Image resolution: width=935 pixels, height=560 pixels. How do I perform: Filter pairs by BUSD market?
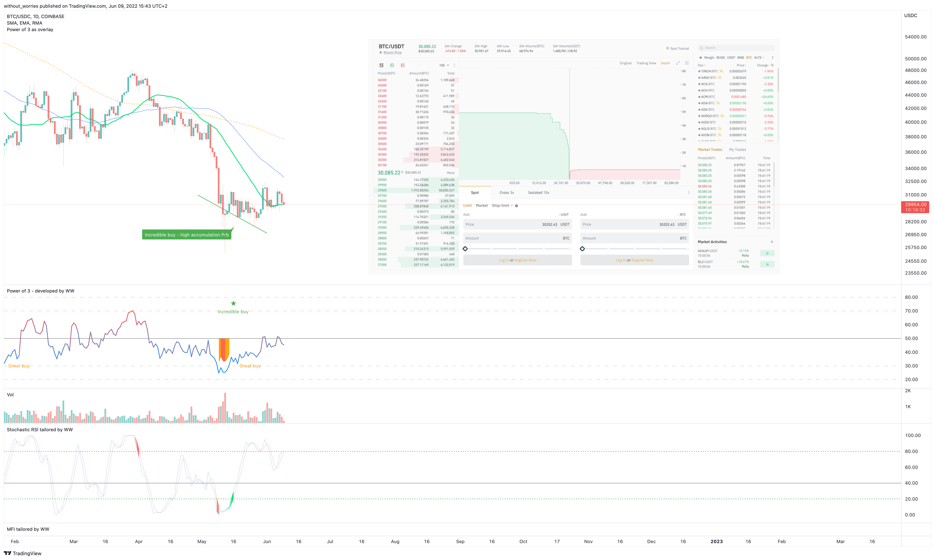[721, 58]
